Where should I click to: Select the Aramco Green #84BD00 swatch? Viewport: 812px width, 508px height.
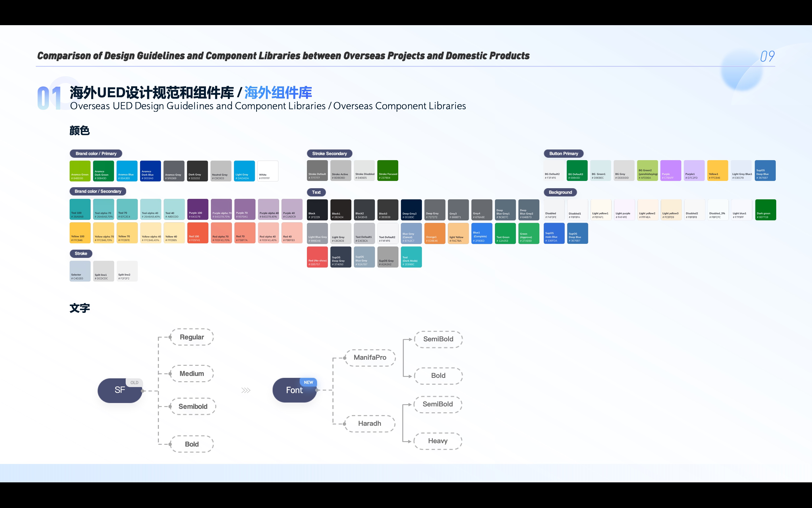pos(80,171)
